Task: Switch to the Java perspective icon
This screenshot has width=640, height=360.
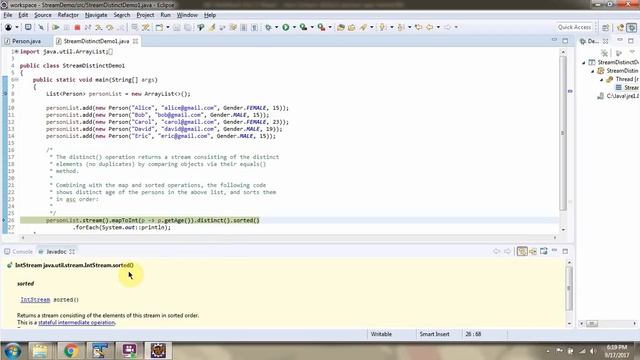Action: [x=621, y=27]
